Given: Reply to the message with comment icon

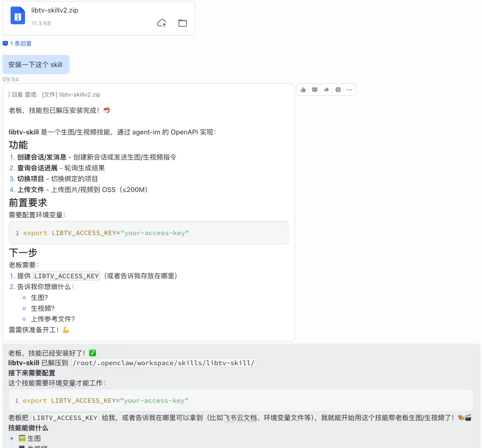Looking at the screenshot, I should pyautogui.click(x=315, y=90).
